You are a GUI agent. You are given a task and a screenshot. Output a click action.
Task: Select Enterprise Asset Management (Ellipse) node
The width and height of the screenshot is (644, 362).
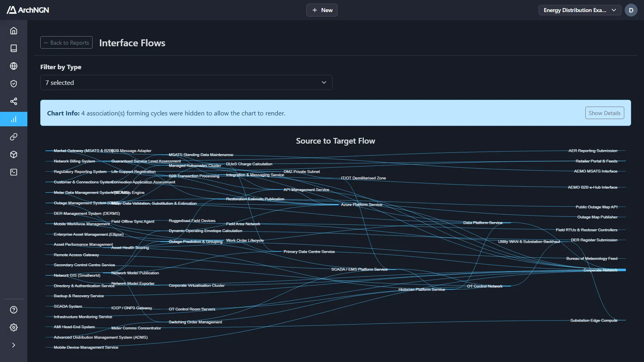click(x=89, y=234)
